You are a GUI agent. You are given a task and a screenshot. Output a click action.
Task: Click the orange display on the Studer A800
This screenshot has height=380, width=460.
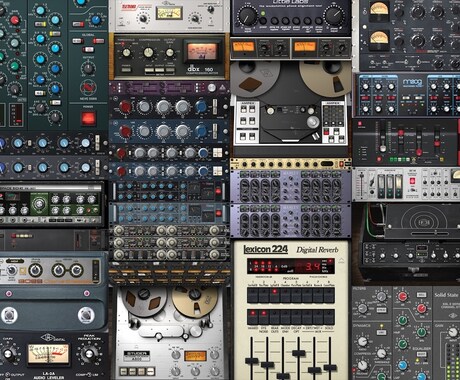click(x=195, y=356)
